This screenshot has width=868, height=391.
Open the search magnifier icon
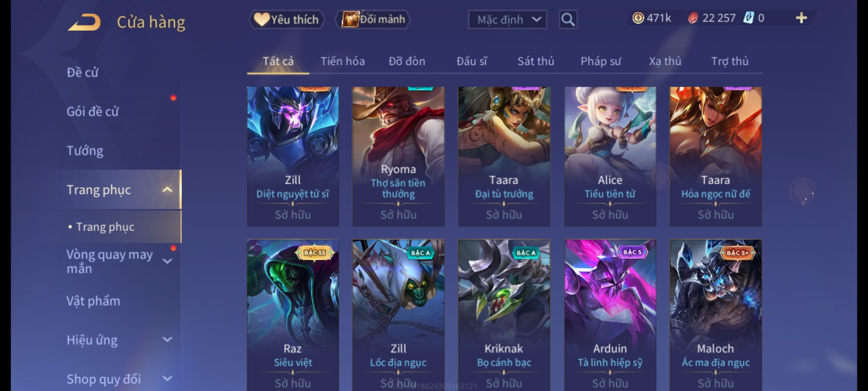pyautogui.click(x=568, y=20)
